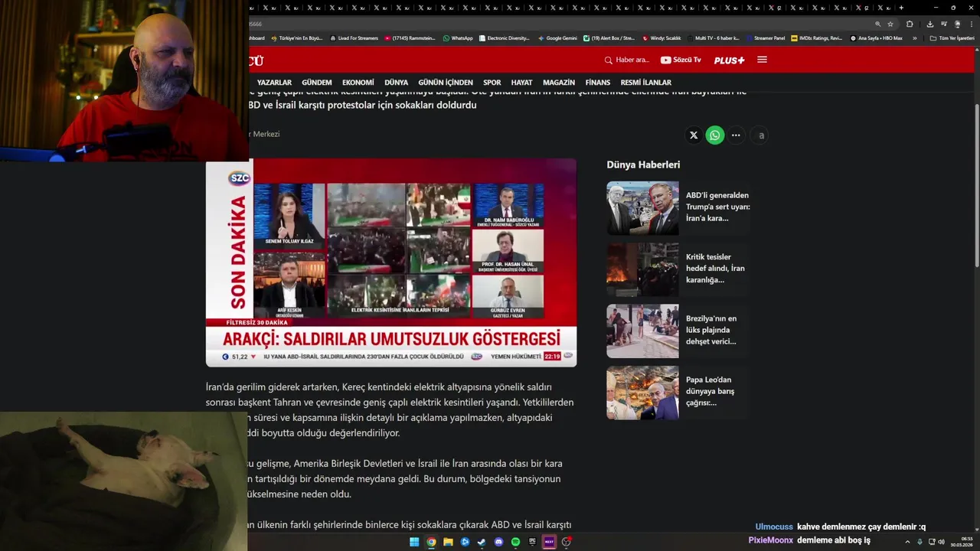Open the site search magnifier icon
Screen dimensions: 980x551
[x=608, y=60]
